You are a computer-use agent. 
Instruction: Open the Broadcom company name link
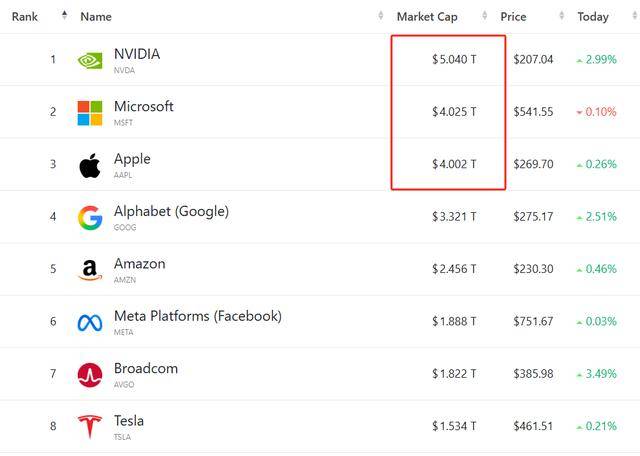(145, 368)
